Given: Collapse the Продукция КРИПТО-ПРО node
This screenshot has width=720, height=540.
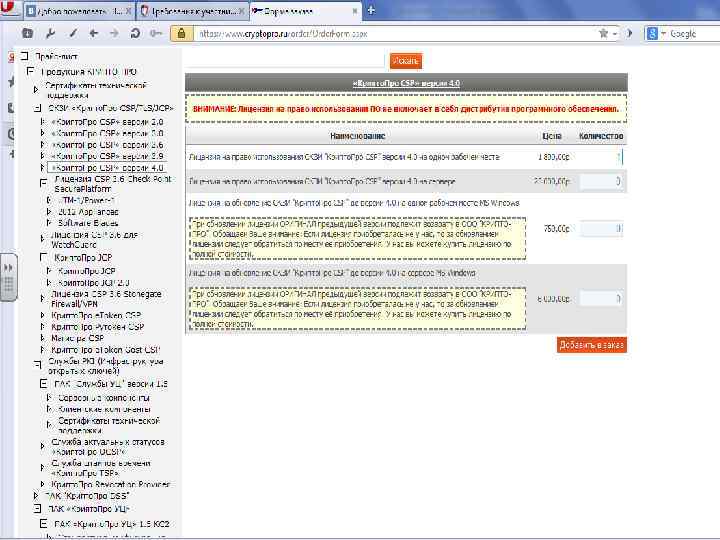Looking at the screenshot, I should [30, 71].
